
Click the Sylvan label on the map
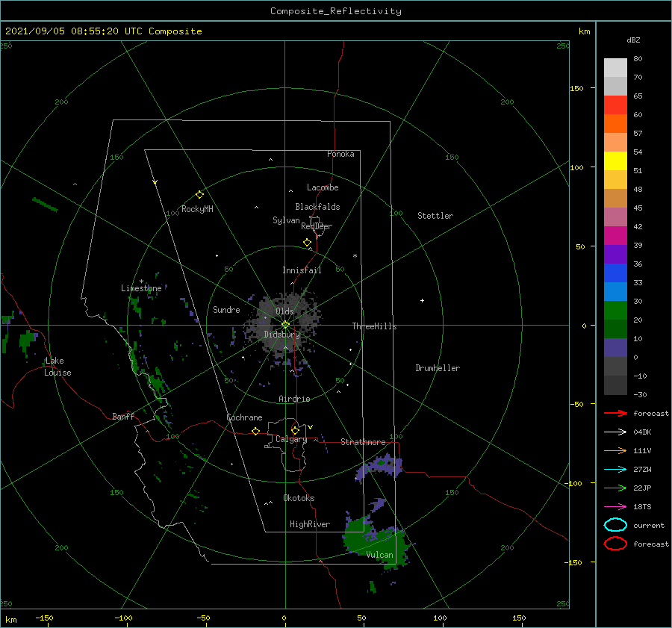[x=286, y=220]
